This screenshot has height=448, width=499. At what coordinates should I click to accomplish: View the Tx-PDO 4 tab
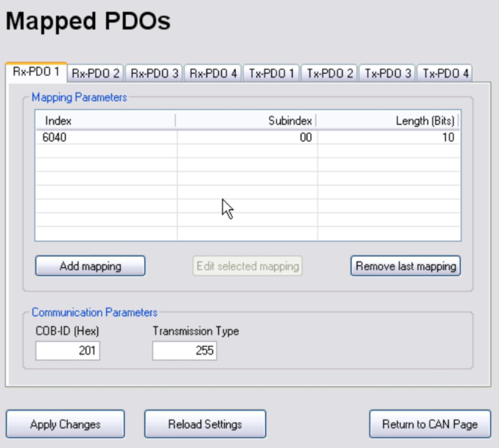click(x=445, y=74)
